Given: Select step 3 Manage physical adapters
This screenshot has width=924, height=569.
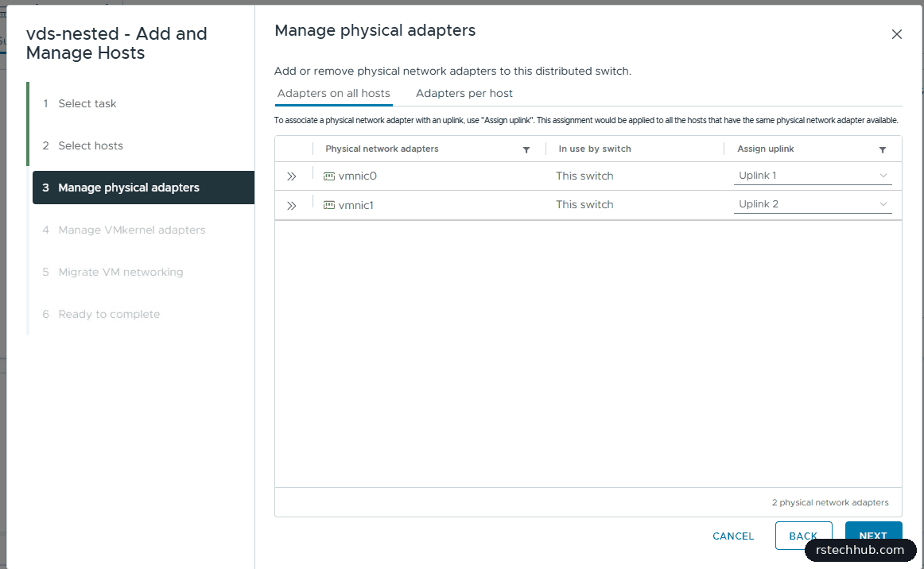Looking at the screenshot, I should [143, 188].
